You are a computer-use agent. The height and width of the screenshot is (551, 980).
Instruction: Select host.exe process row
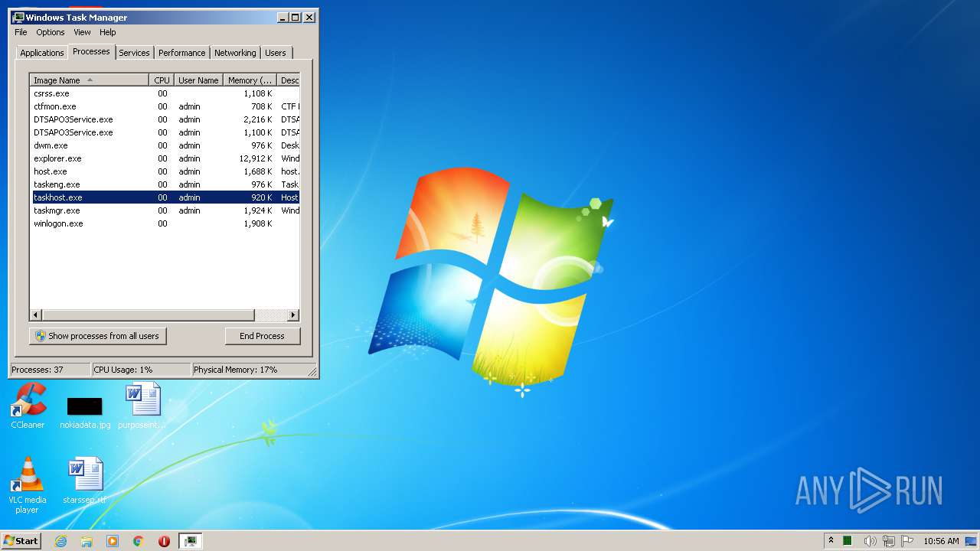click(165, 171)
